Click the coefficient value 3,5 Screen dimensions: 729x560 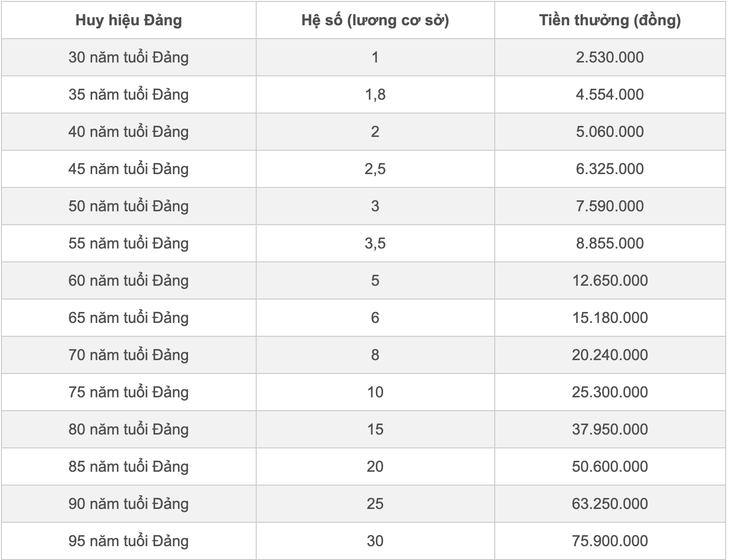(x=375, y=243)
